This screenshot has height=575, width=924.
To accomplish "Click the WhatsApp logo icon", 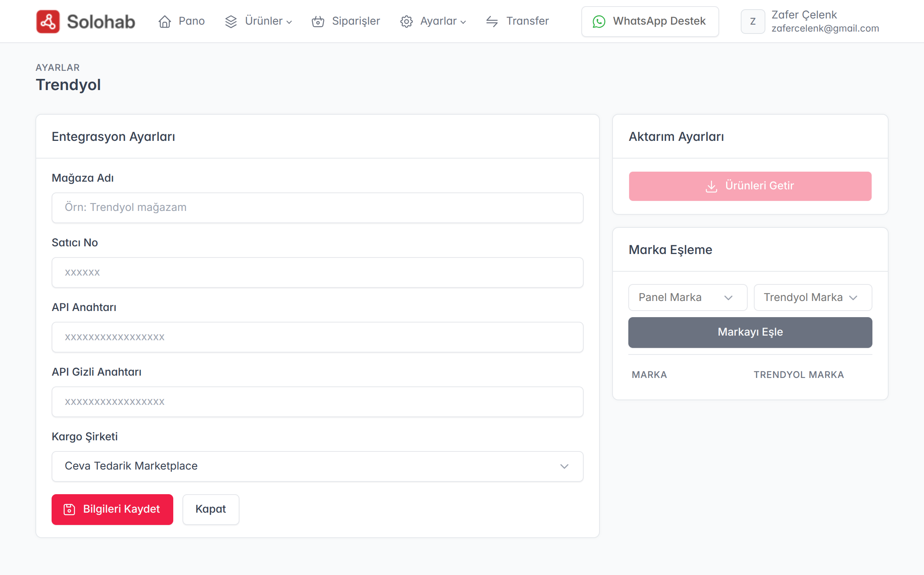I will [x=599, y=22].
